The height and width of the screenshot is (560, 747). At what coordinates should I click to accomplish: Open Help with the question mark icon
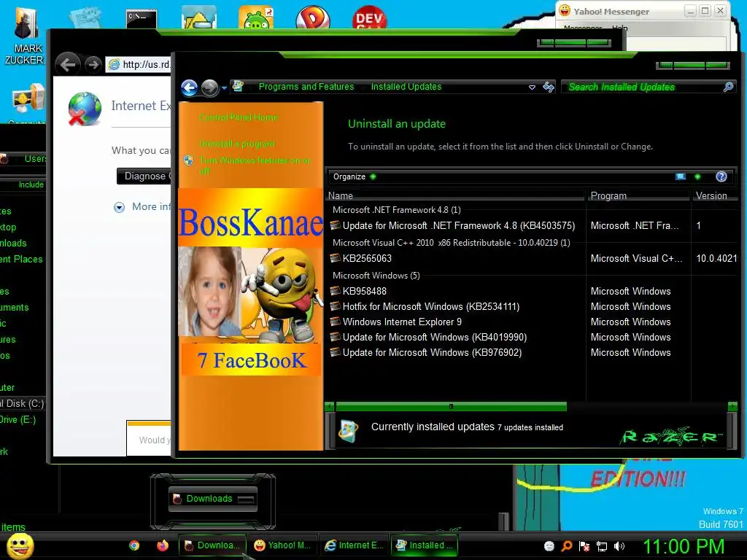[x=721, y=176]
